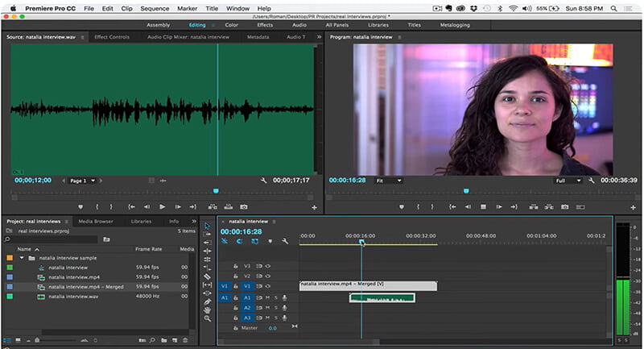Select the Razor tool
Viewport: 644px width, 349px height.
click(208, 276)
